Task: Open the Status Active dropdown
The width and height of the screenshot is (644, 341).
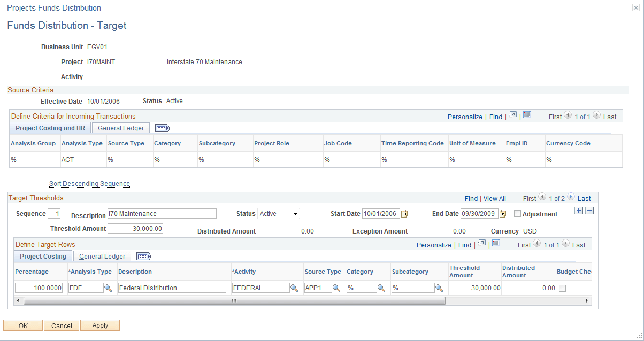Action: pyautogui.click(x=279, y=214)
